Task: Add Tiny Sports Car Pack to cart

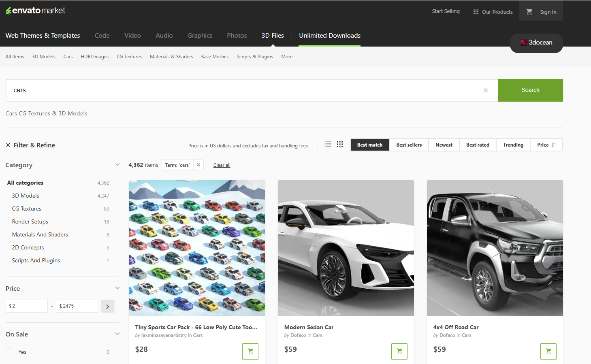Action: click(250, 351)
